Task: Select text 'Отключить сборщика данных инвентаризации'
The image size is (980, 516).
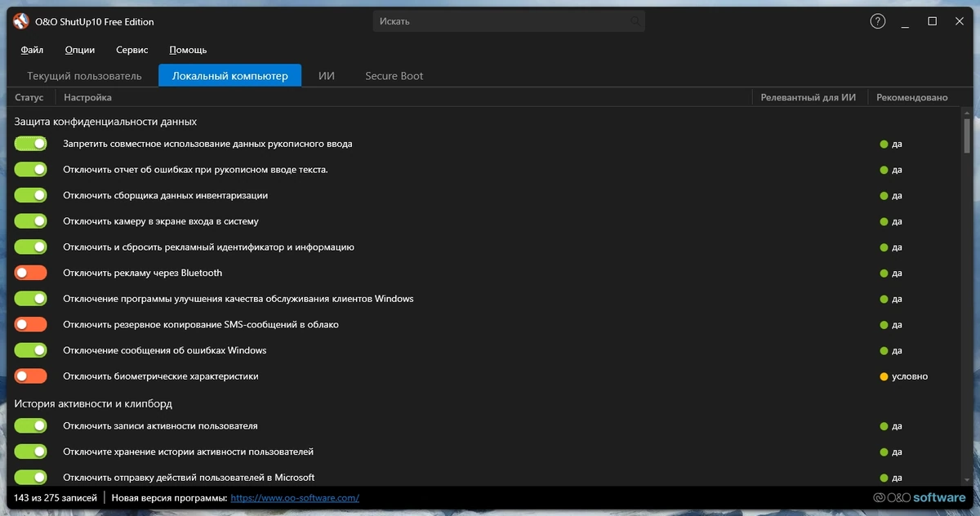Action: click(166, 196)
